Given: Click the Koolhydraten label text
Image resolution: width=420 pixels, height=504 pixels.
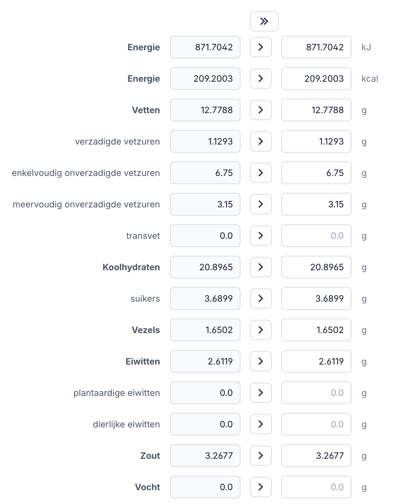Looking at the screenshot, I should pyautogui.click(x=131, y=267).
